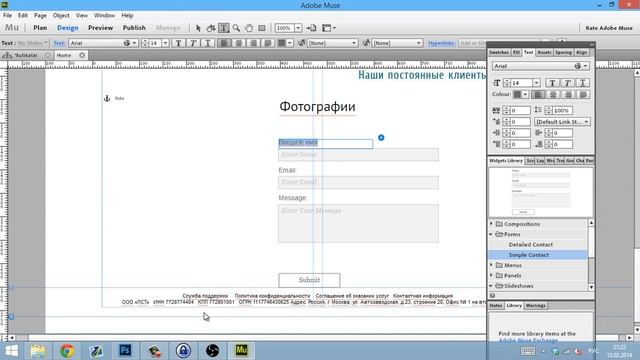Expand the Compositions folder
This screenshot has width=640, height=360.
click(x=491, y=224)
